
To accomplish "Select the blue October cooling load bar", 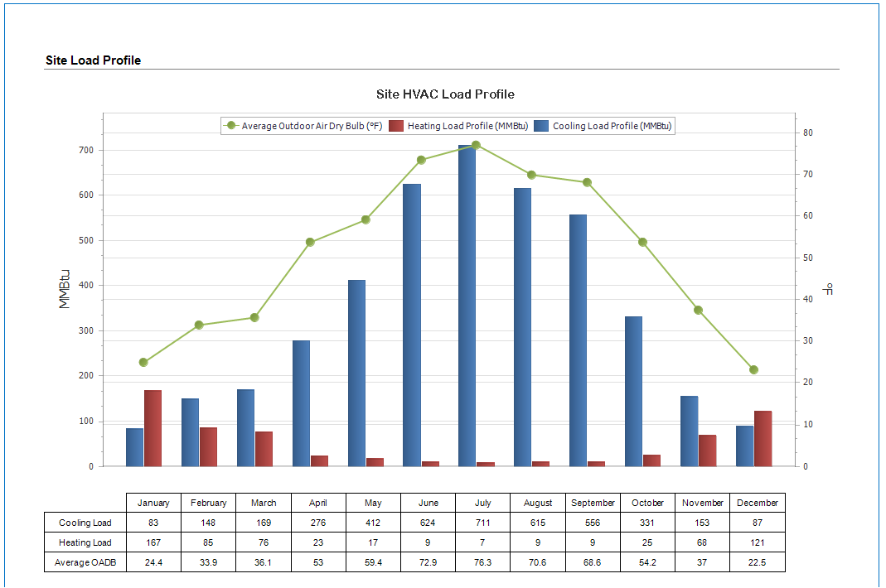I will coord(633,392).
